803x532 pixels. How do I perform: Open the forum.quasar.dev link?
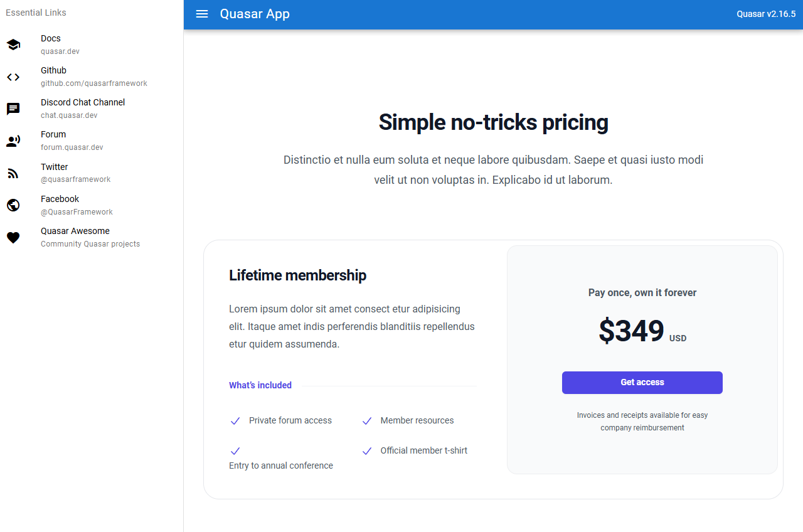click(72, 147)
